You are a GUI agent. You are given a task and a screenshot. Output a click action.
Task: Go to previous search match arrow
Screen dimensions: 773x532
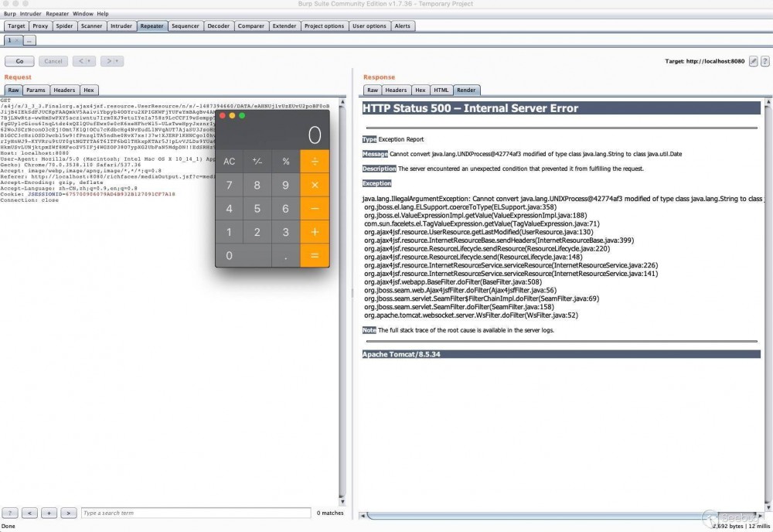pyautogui.click(x=29, y=513)
